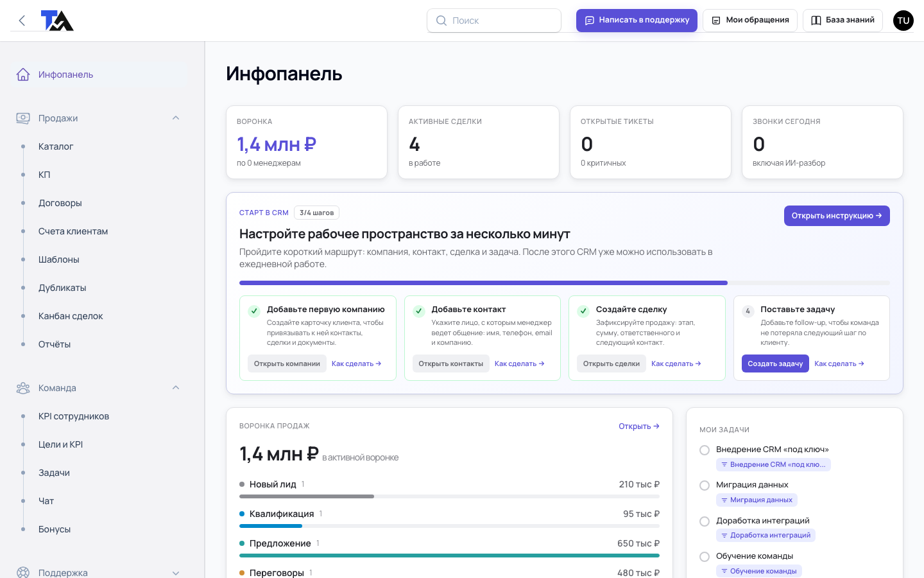Click into the Поиск search field
924x578 pixels.
[x=494, y=21]
